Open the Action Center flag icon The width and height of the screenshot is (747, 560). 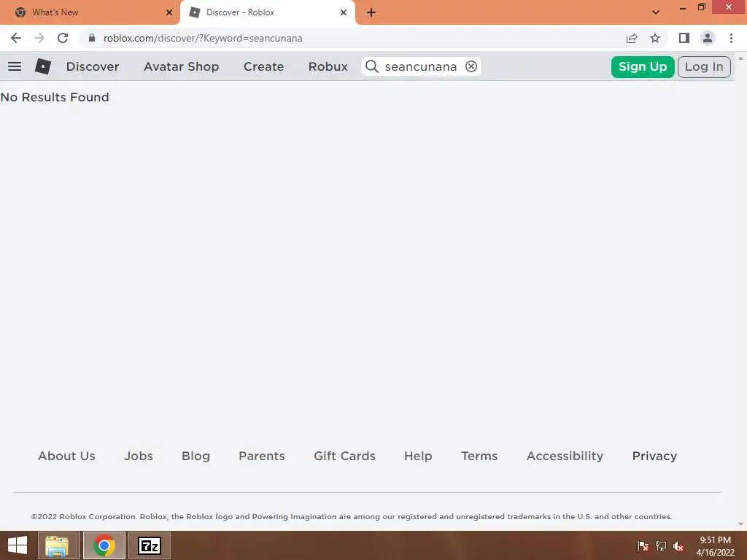point(643,546)
